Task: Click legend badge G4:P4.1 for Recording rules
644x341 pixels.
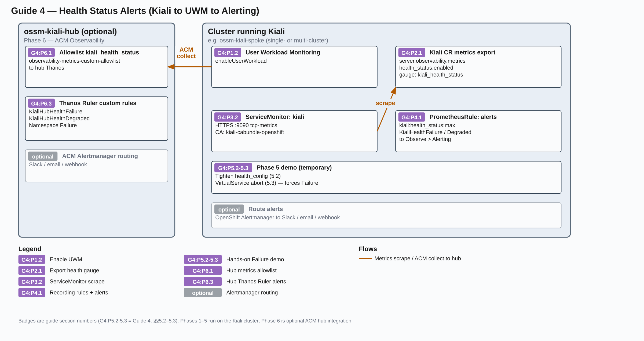Action: point(32,293)
